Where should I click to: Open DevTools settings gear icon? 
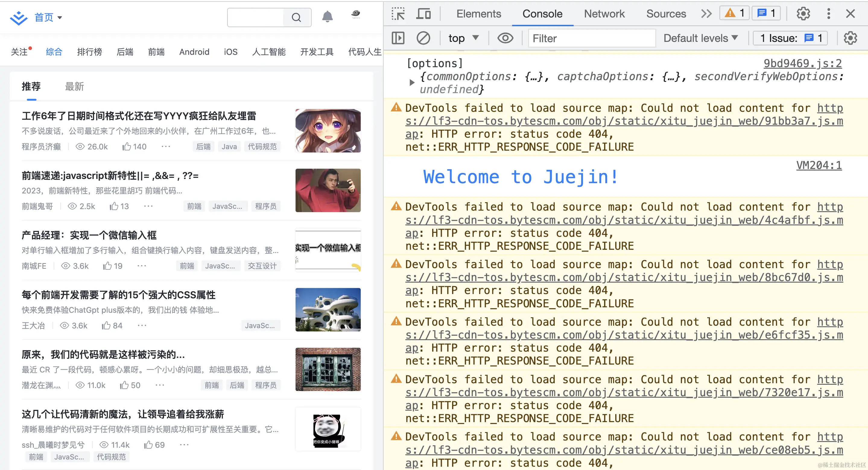(803, 14)
